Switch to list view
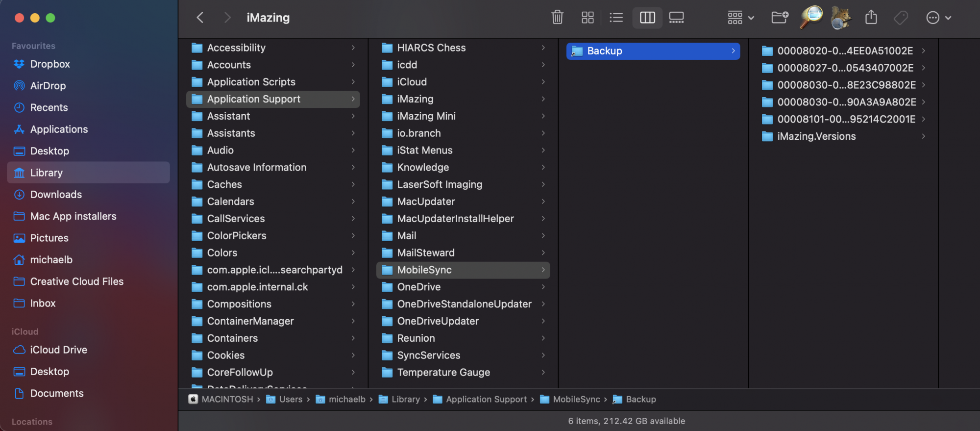Viewport: 980px width, 431px height. pyautogui.click(x=616, y=18)
